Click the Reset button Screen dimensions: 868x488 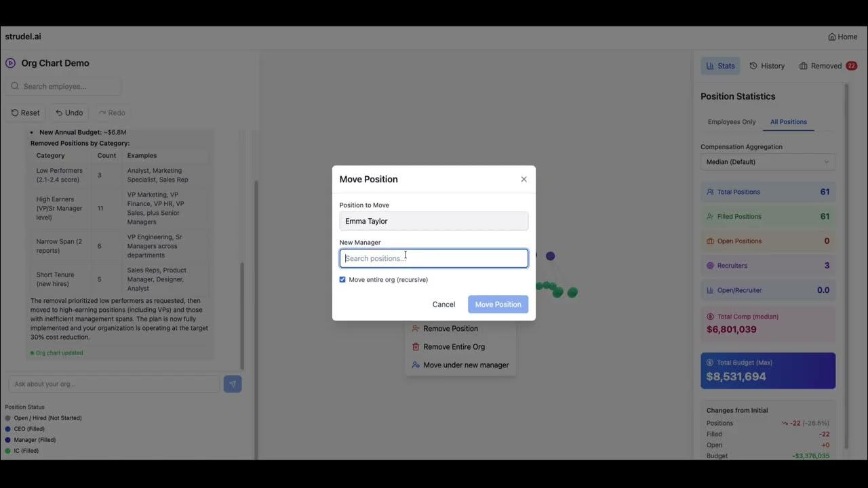pos(26,113)
